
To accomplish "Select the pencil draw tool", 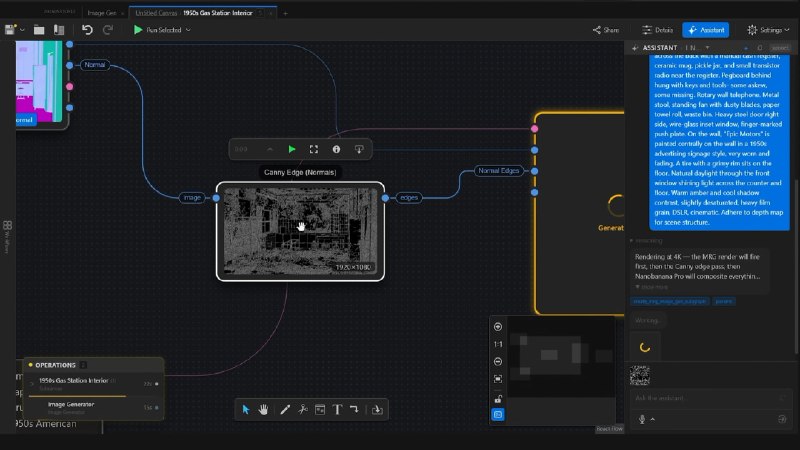I will coord(285,410).
